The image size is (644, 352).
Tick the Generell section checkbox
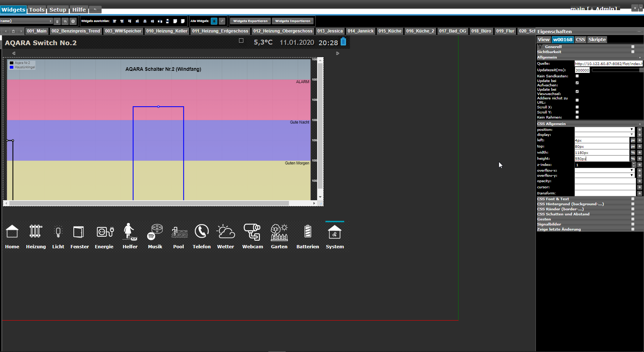tap(633, 47)
